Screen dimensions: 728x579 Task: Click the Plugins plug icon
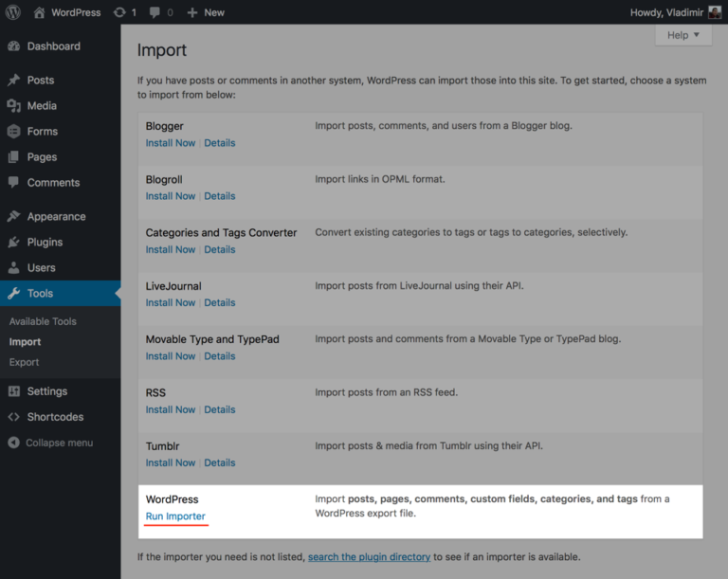tap(14, 242)
